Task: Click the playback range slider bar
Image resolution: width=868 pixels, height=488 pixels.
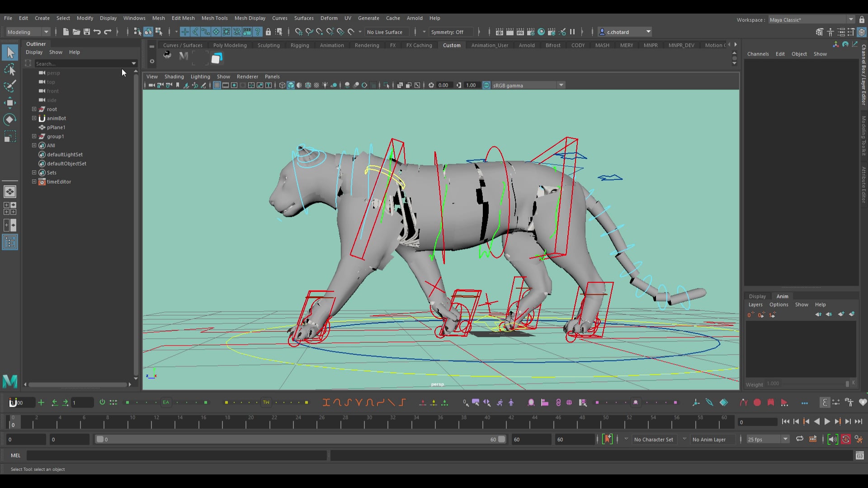Action: tap(301, 439)
